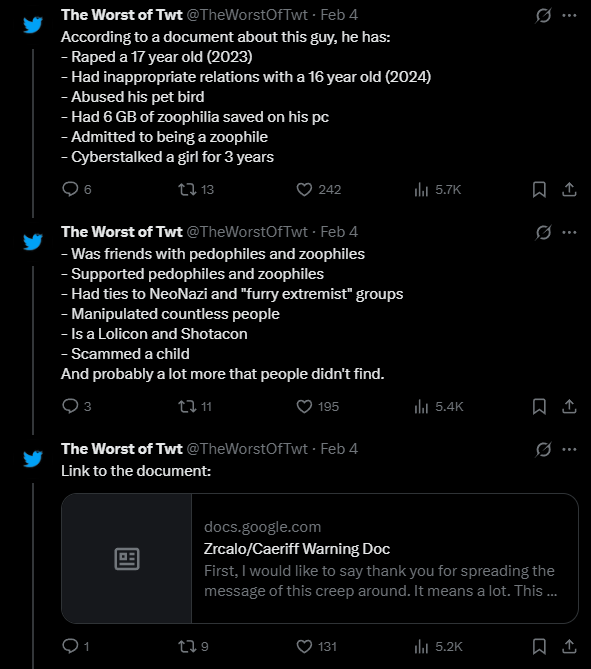The height and width of the screenshot is (669, 591).
Task: Open more options on the second tweet
Action: pyautogui.click(x=569, y=233)
